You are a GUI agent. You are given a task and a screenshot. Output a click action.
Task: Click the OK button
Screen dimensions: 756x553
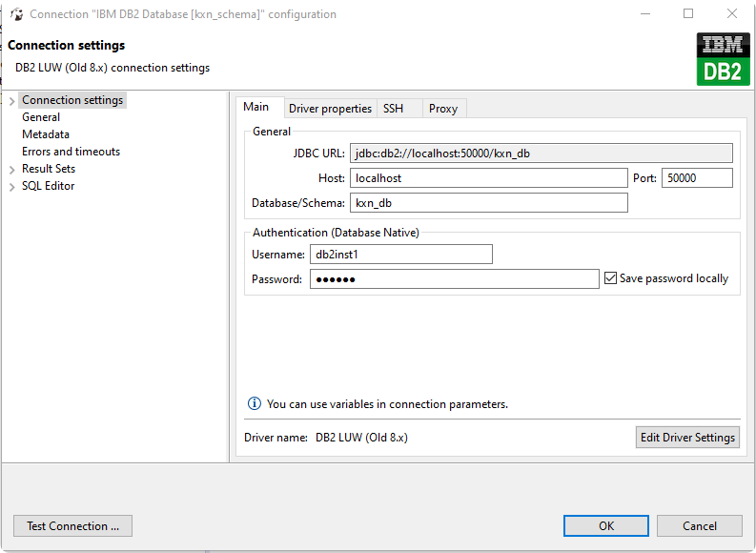click(606, 525)
